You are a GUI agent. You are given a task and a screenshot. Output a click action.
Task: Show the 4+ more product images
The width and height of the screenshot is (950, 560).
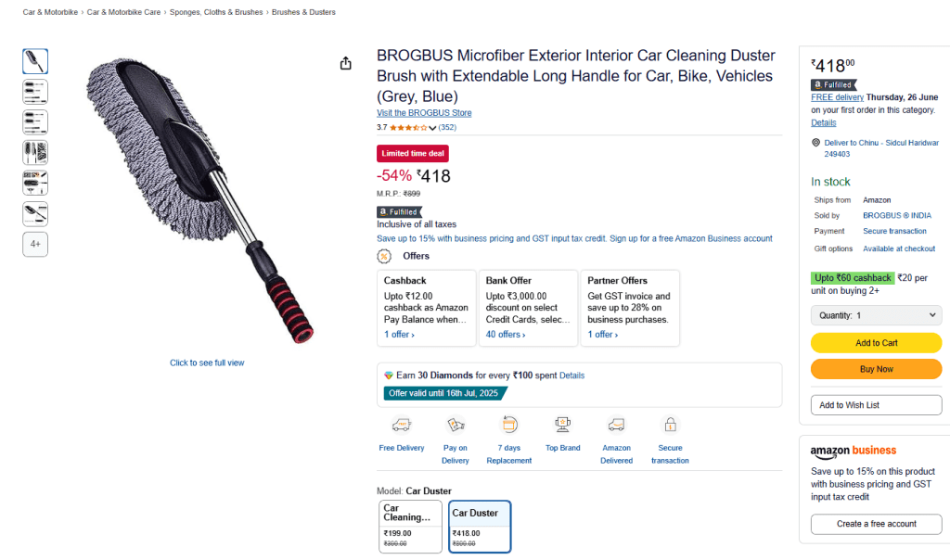tap(35, 245)
